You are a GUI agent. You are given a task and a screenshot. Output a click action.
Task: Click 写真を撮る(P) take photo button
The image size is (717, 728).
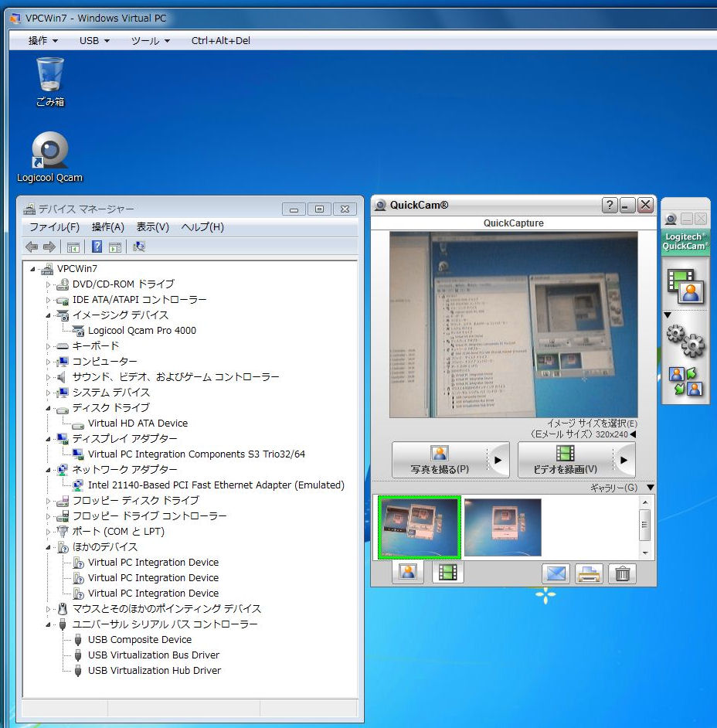[x=440, y=460]
